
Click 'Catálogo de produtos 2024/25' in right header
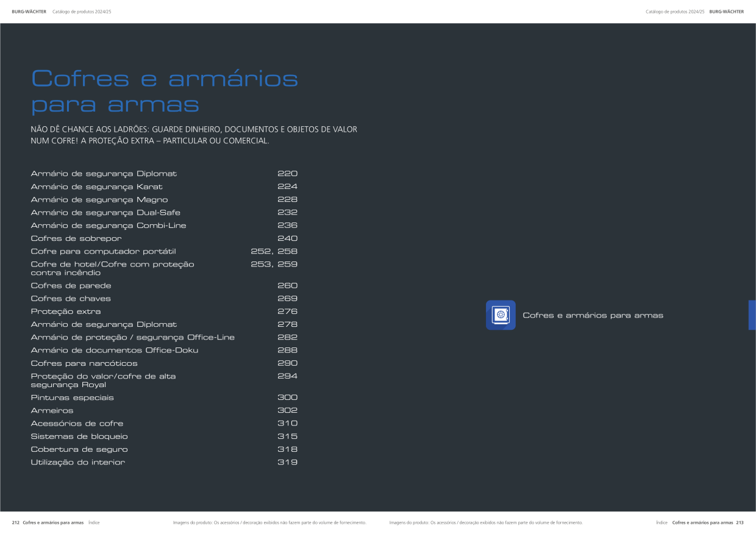coord(675,12)
